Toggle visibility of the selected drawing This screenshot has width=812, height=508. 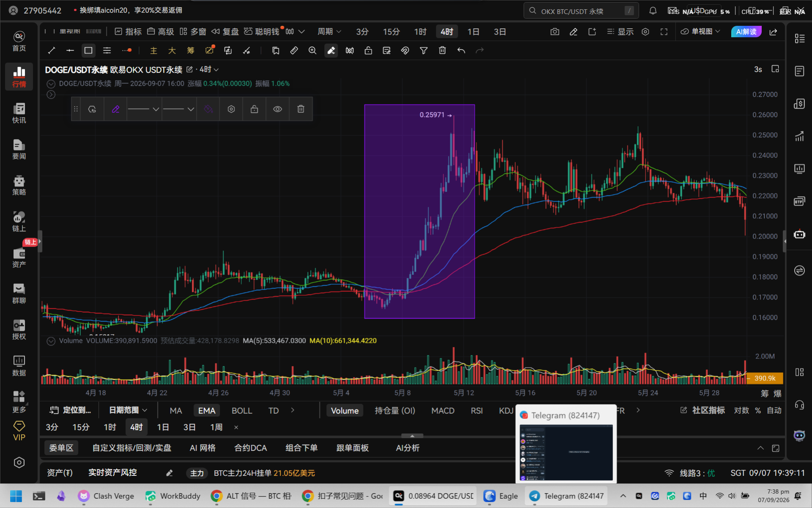[x=277, y=109]
